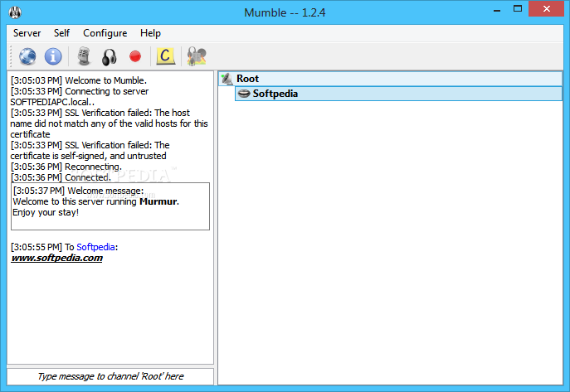
Task: Start recording with the red dot icon
Action: pyautogui.click(x=135, y=56)
